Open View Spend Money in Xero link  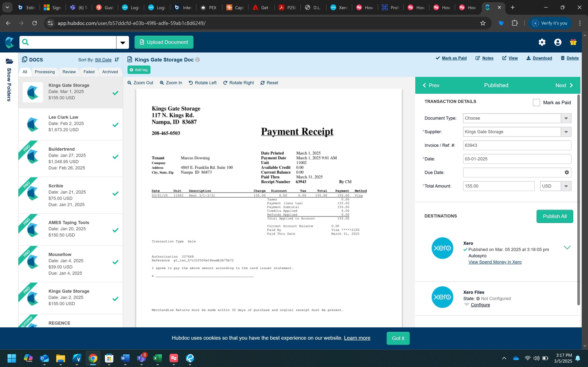[x=495, y=262]
